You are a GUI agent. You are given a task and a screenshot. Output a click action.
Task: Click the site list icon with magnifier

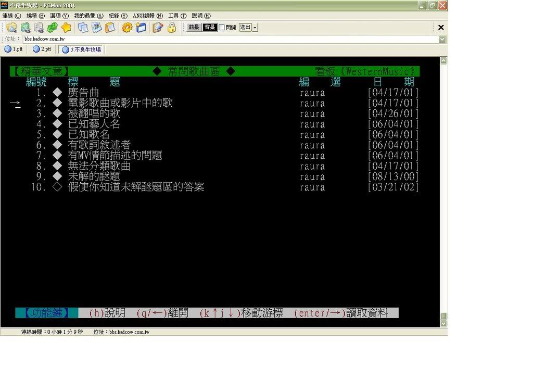tap(11, 28)
